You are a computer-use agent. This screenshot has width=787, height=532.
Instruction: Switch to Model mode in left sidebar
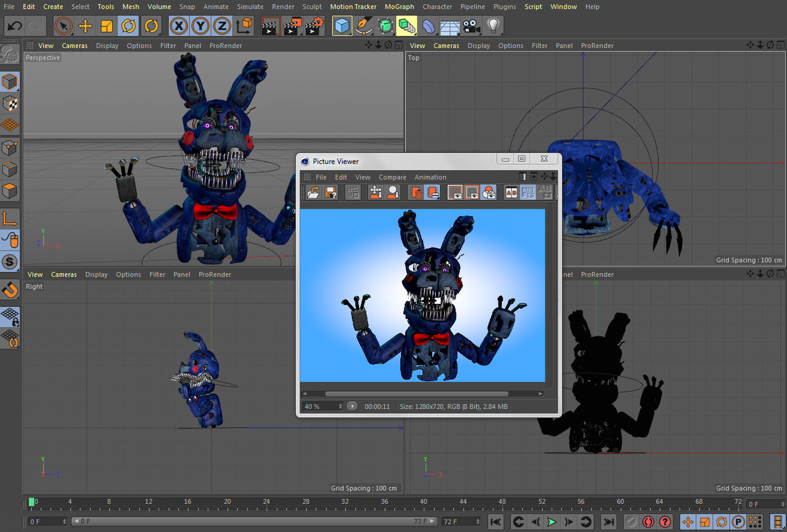(x=10, y=81)
